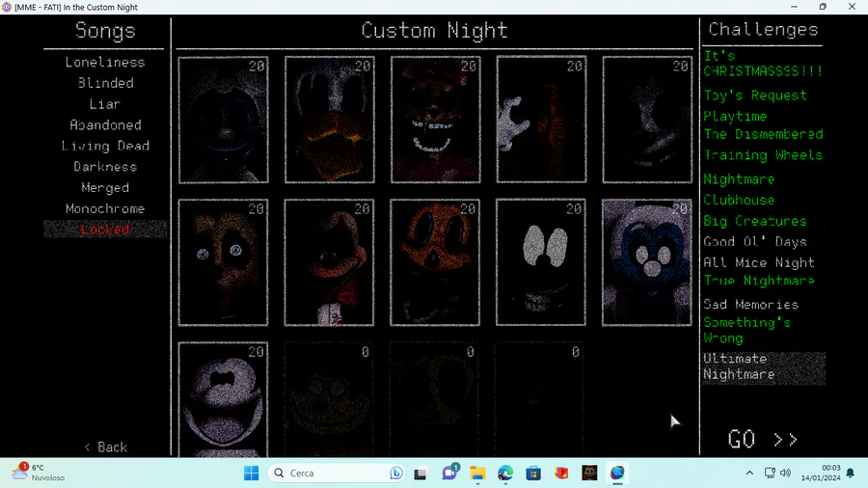The image size is (868, 488).
Task: Select Something's Wrong challenge
Action: 746,330
